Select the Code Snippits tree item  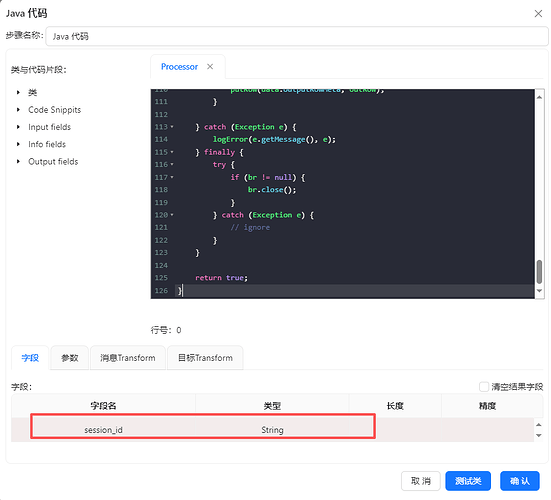(x=54, y=110)
